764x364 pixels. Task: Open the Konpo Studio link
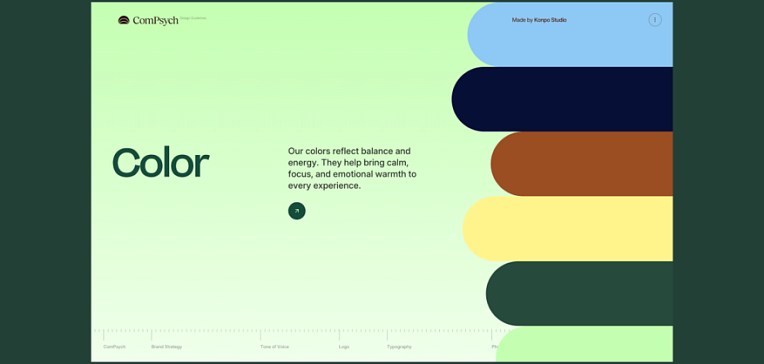(550, 20)
